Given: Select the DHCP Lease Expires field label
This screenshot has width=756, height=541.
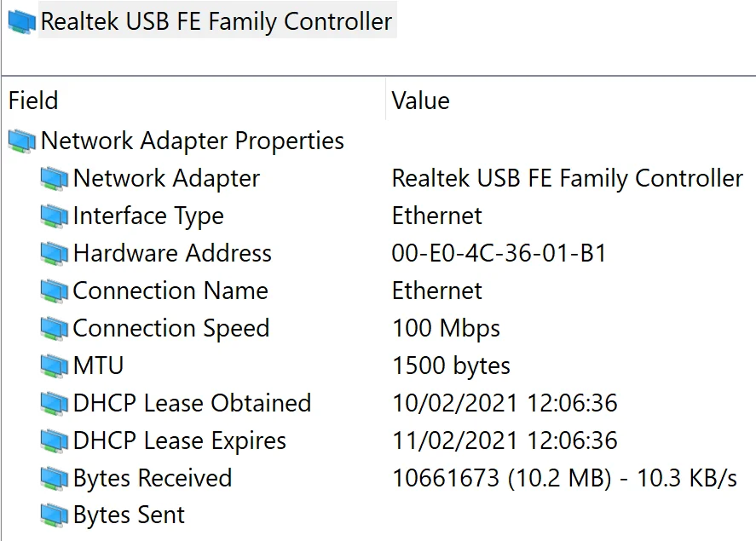Looking at the screenshot, I should (179, 441).
